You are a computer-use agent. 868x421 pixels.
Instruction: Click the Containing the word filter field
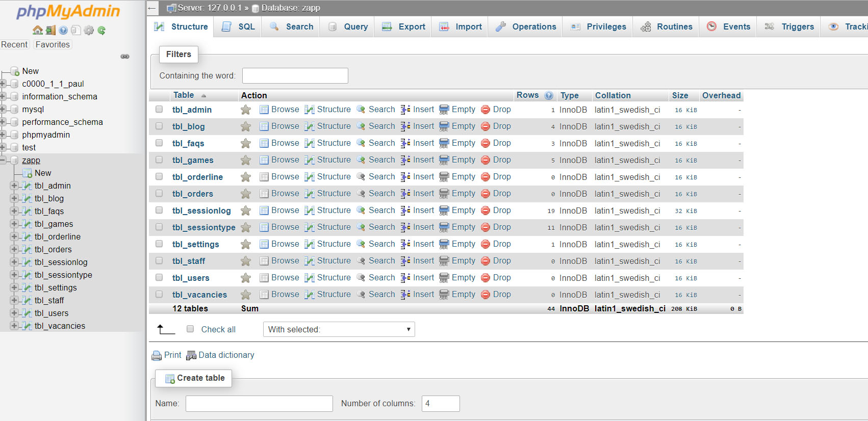(295, 75)
